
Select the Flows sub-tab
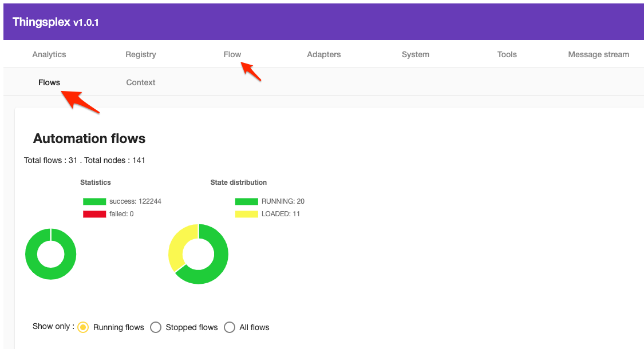pyautogui.click(x=49, y=82)
